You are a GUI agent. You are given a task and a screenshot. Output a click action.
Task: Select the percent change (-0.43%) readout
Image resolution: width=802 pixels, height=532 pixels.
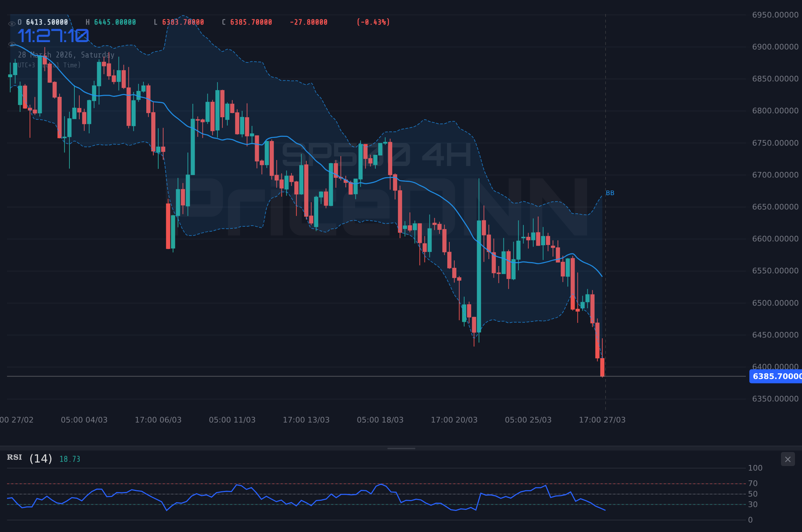(x=373, y=22)
